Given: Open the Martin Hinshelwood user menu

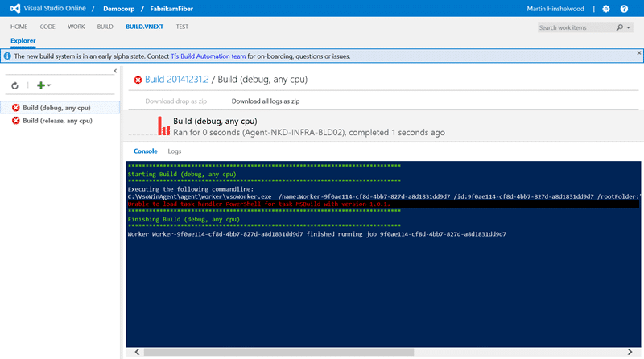Looking at the screenshot, I should pos(555,9).
